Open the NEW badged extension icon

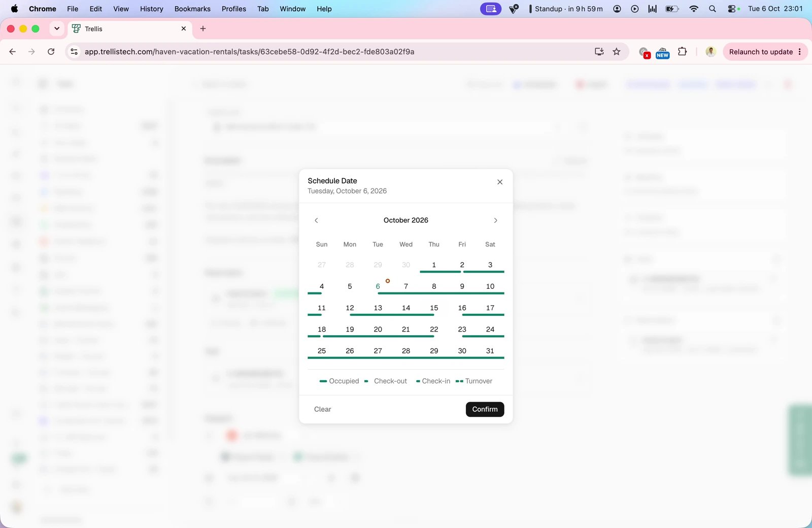(662, 52)
